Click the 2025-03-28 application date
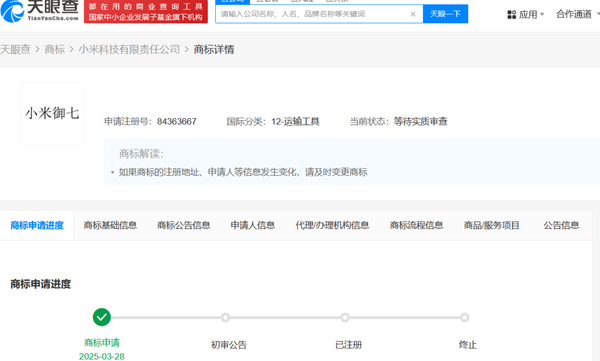 (102, 356)
